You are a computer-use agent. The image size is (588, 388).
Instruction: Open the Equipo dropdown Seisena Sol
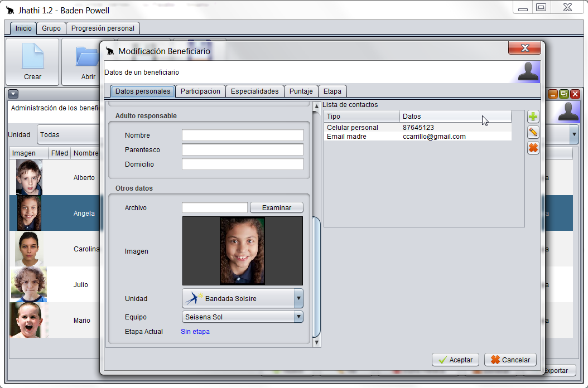(x=243, y=317)
